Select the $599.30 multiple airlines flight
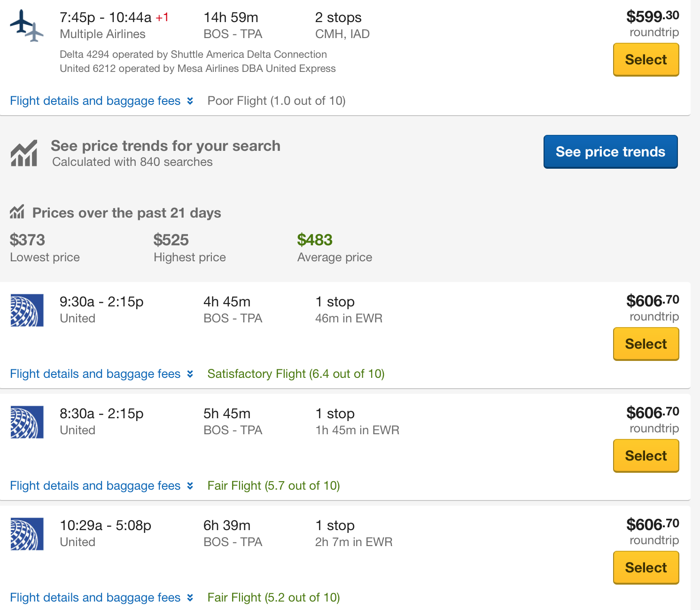This screenshot has width=700, height=610. pos(646,60)
